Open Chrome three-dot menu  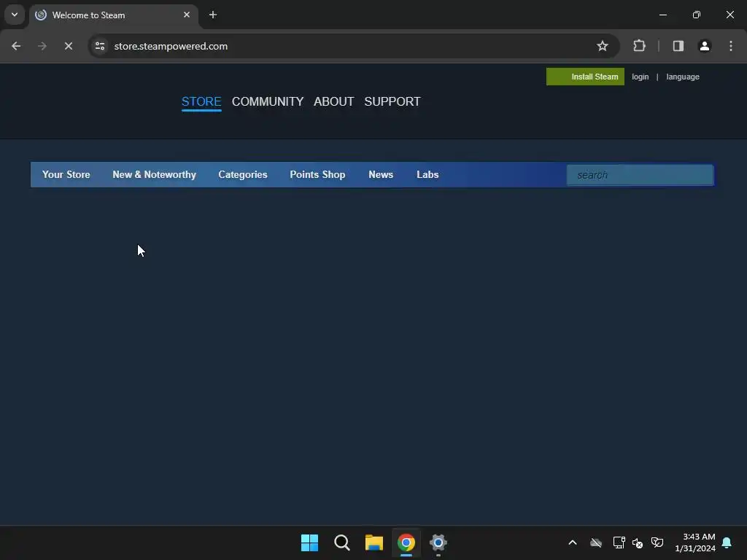[731, 46]
